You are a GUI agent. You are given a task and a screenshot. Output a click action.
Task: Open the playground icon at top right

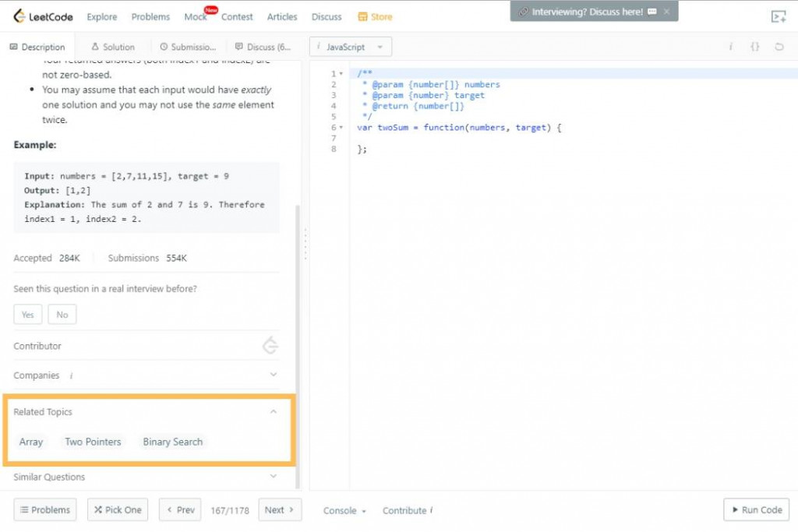tap(779, 17)
